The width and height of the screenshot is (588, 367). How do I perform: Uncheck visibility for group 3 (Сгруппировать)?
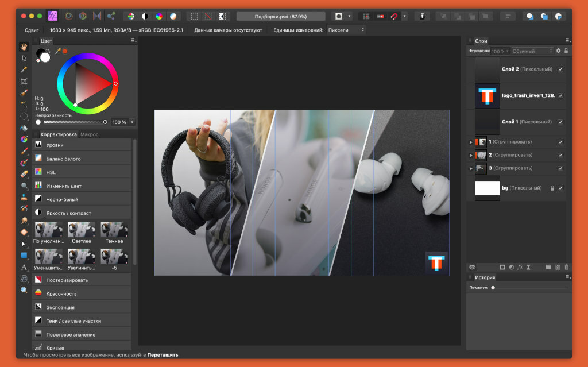(x=560, y=168)
